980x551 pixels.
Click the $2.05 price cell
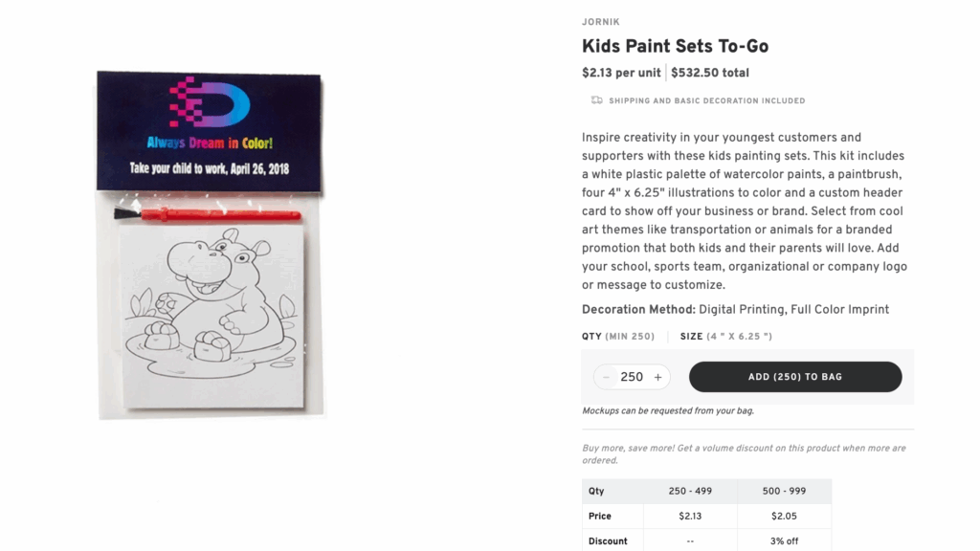point(784,516)
